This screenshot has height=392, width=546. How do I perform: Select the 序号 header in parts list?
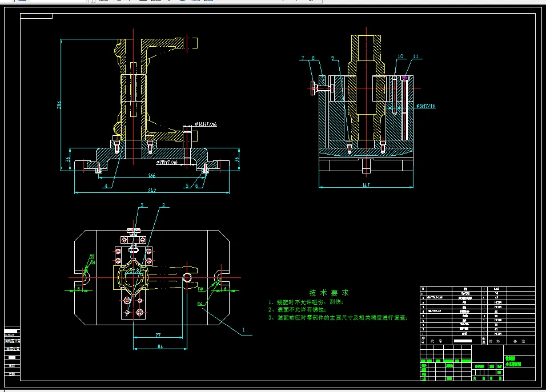coord(423,340)
